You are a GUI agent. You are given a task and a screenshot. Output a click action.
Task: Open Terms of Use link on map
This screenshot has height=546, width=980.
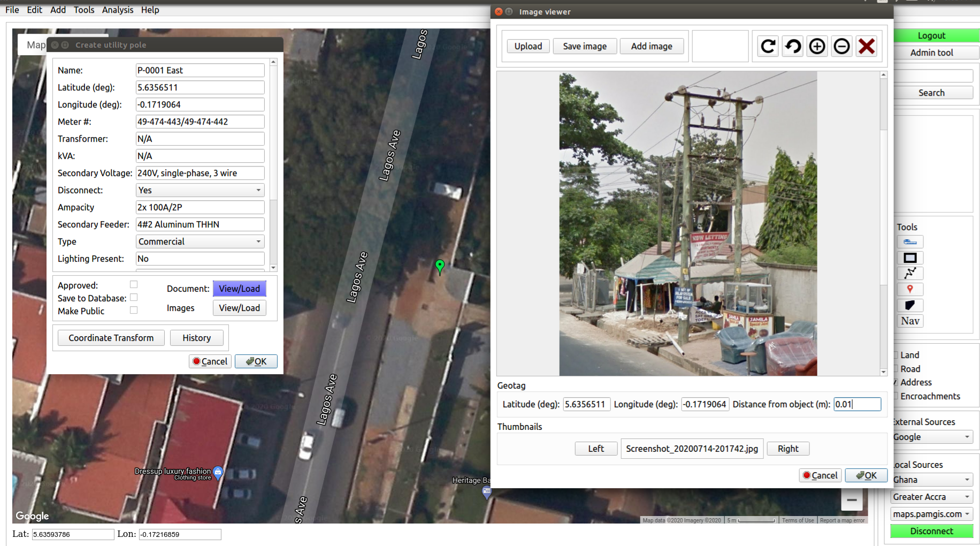click(798, 520)
